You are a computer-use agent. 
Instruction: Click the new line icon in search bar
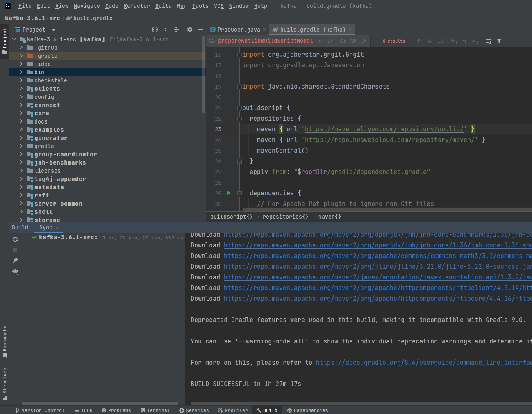pos(329,41)
